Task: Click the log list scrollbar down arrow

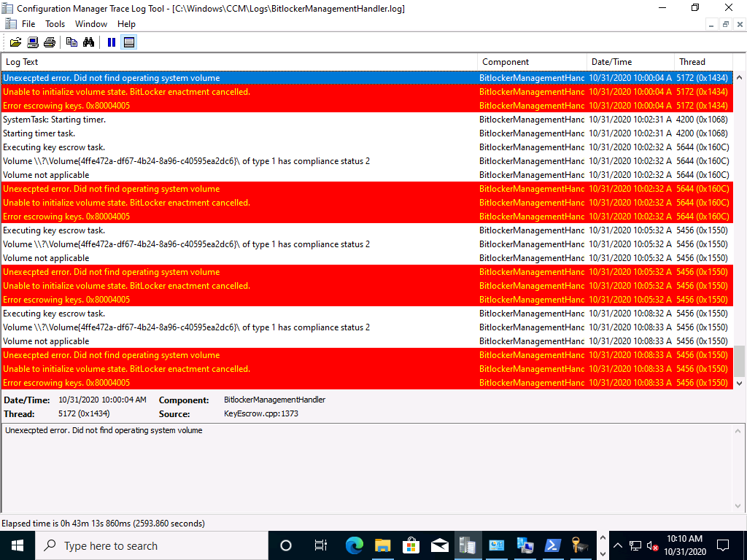Action: tap(740, 384)
